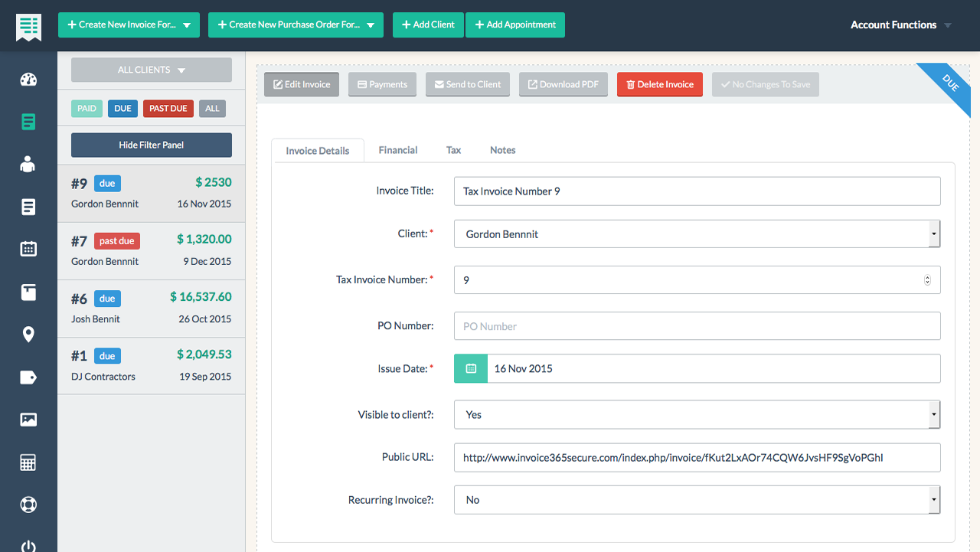Screen dimensions: 980x552
Task: Select the green Invoices sidebar icon
Action: (28, 121)
